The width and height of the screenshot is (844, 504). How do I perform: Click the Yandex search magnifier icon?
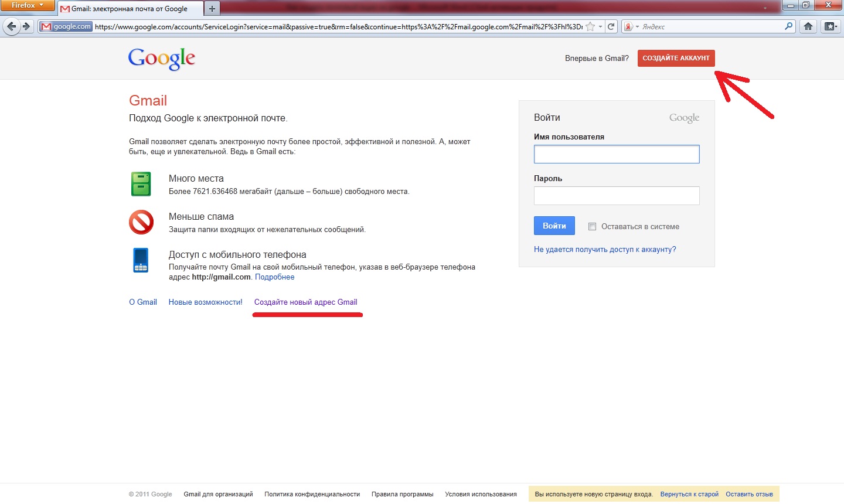[x=788, y=26]
